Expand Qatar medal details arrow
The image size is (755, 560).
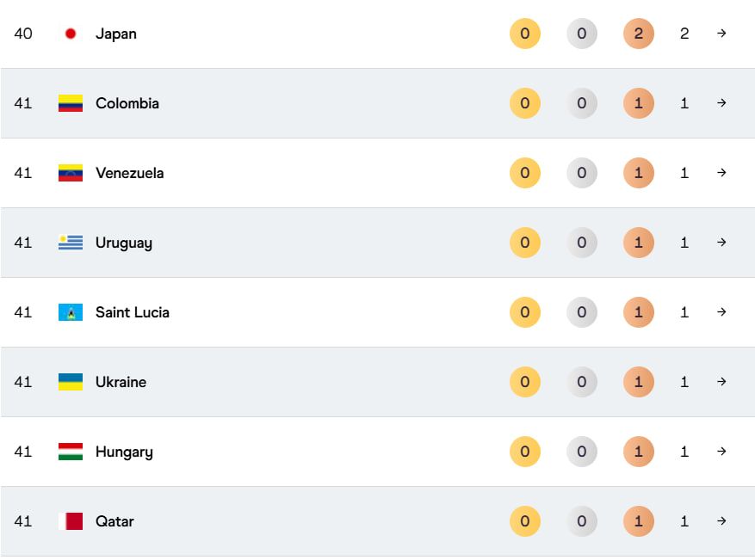[x=721, y=521]
